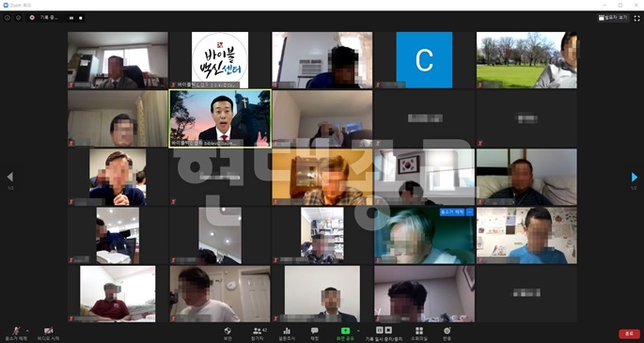Open meeting information icon at top left
The height and width of the screenshot is (343, 644).
point(8,18)
